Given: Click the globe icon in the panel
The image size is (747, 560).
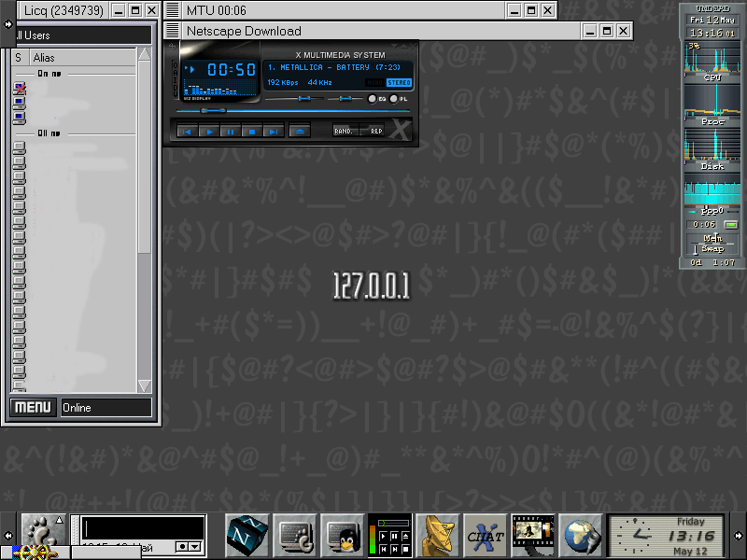Looking at the screenshot, I should (581, 536).
